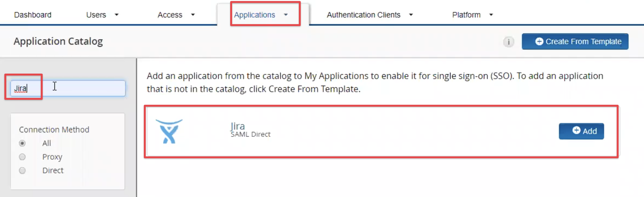
Task: Focus the catalog search field containing Jira
Action: [68, 88]
